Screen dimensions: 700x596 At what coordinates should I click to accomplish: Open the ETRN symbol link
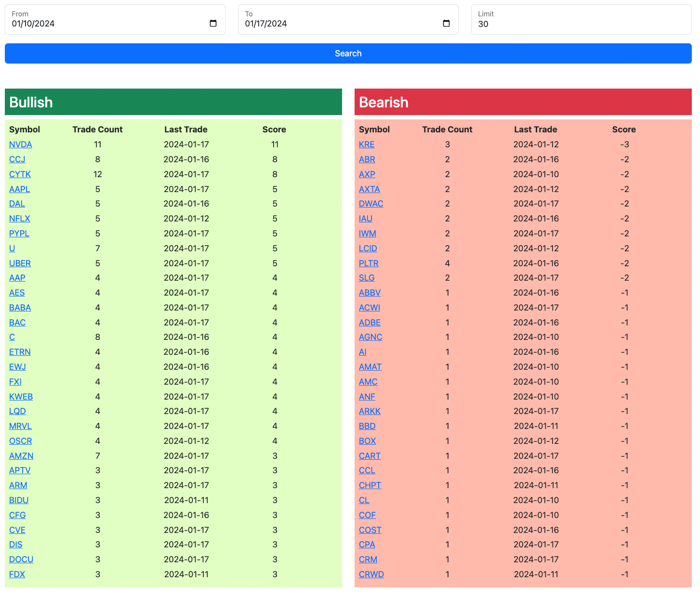click(20, 352)
